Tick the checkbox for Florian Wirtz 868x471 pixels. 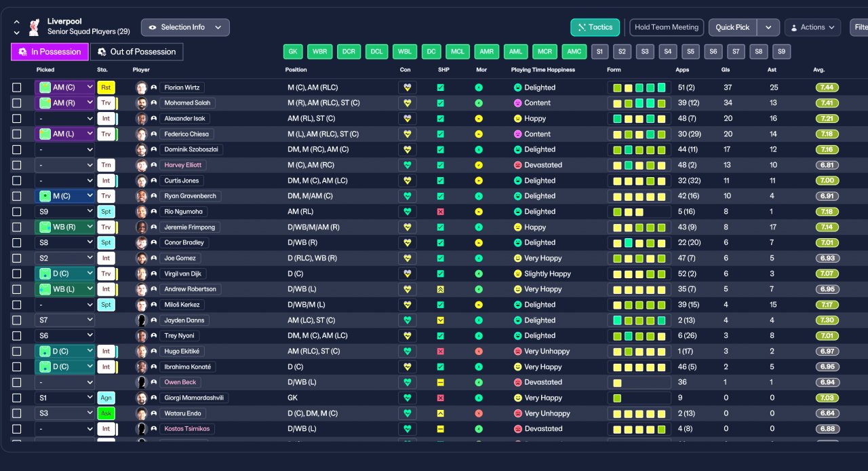[17, 88]
